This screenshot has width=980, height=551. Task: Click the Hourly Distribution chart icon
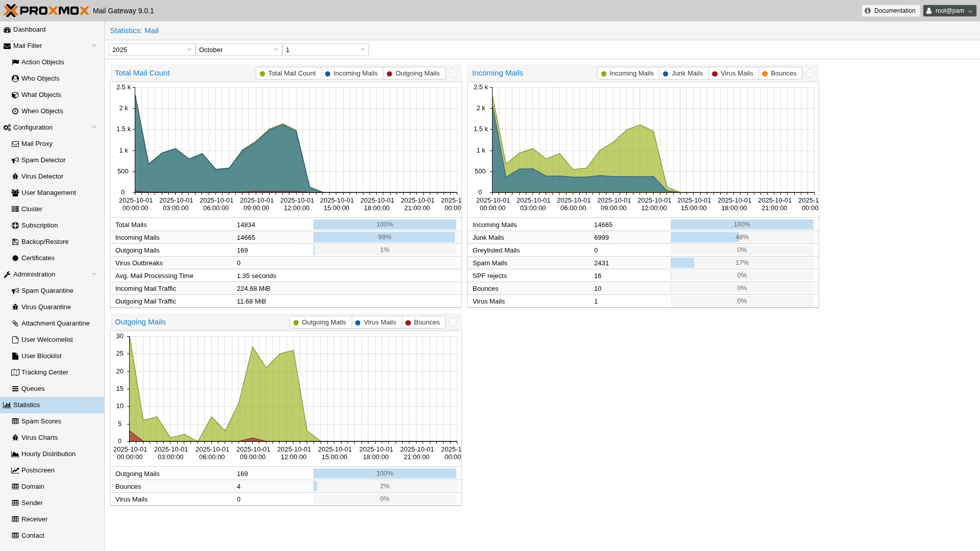[x=15, y=454]
